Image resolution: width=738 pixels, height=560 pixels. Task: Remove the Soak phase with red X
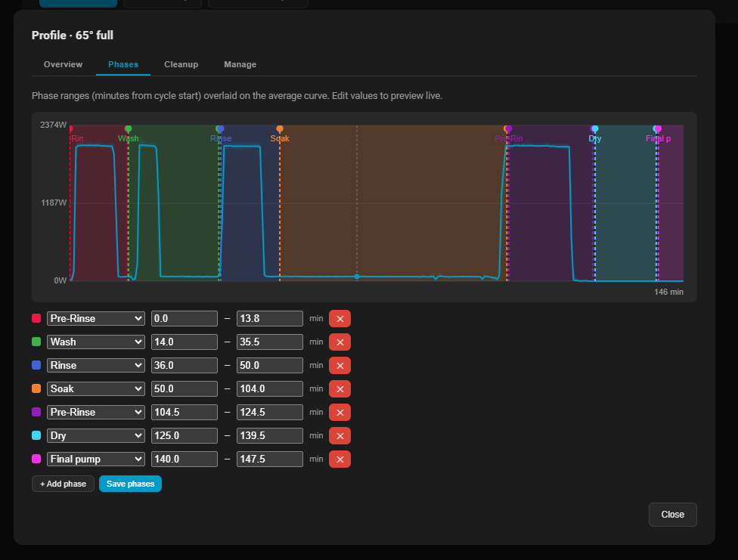pyautogui.click(x=340, y=389)
